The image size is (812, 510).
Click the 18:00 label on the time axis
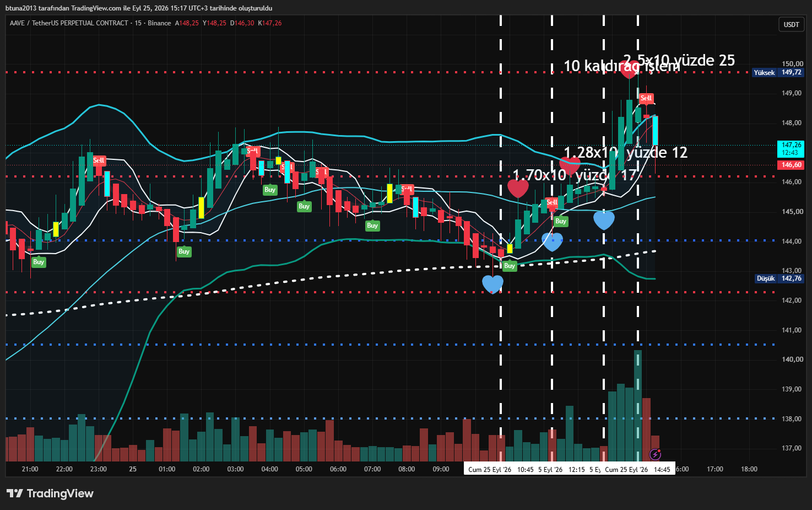749,469
